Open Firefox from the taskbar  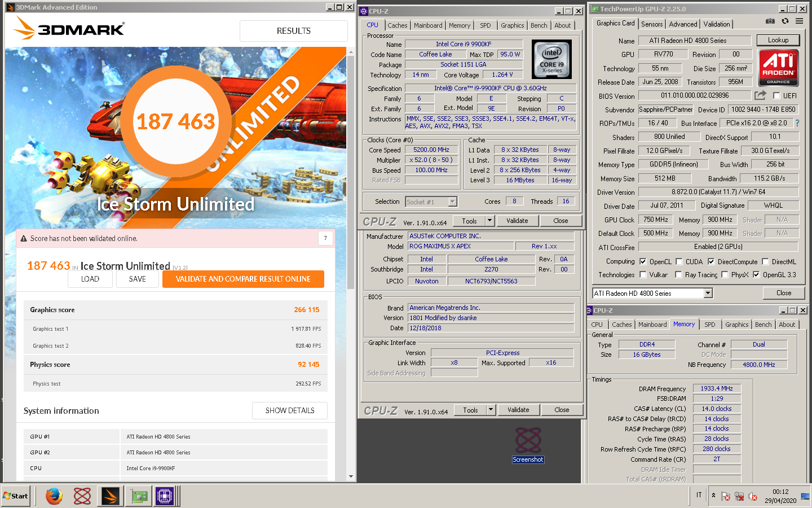tap(54, 496)
